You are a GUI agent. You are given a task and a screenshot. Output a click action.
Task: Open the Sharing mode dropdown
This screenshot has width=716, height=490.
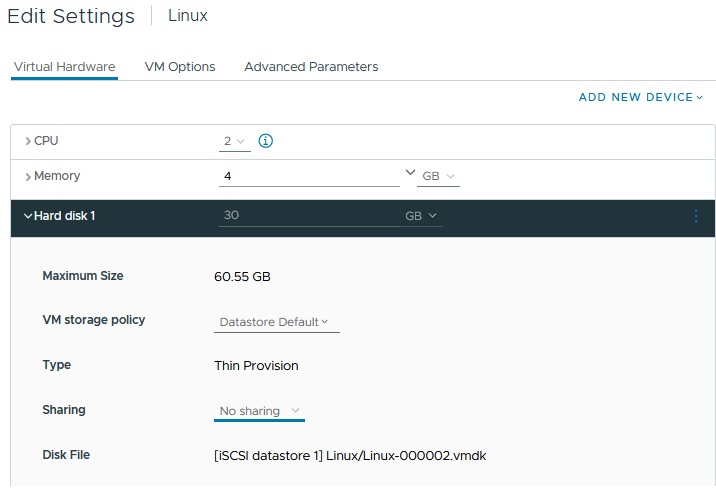click(260, 411)
